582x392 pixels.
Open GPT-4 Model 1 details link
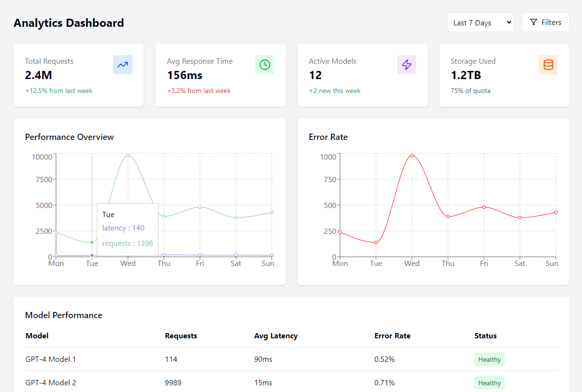[x=51, y=359]
